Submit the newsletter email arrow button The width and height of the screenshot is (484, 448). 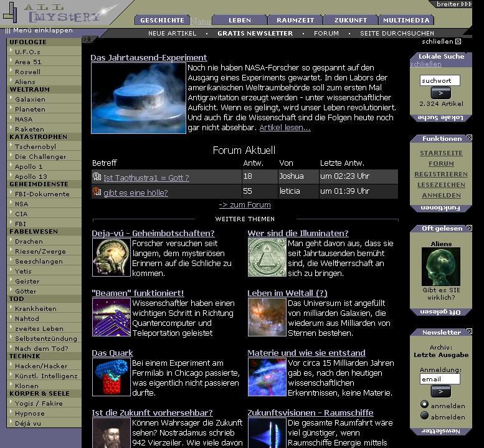(441, 391)
